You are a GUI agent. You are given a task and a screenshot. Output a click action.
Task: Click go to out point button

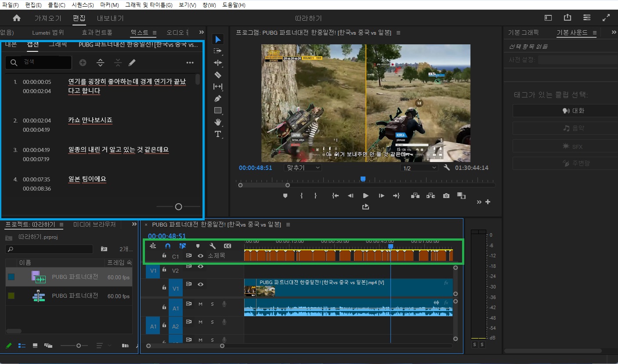pos(396,196)
